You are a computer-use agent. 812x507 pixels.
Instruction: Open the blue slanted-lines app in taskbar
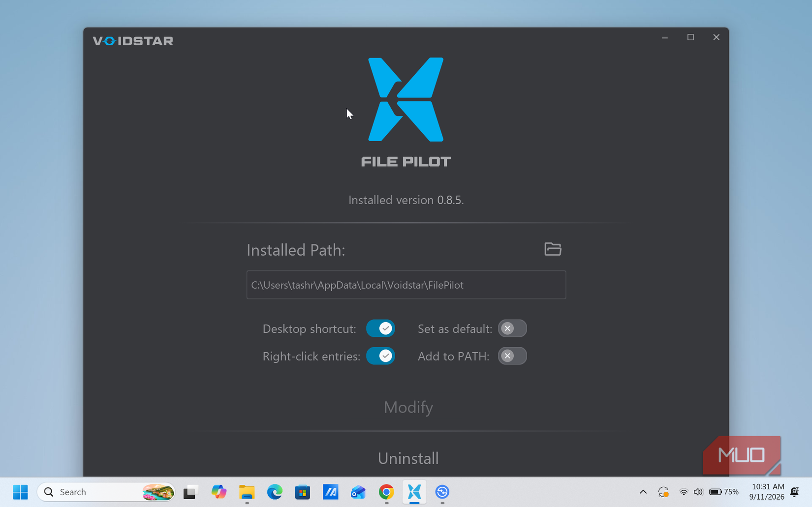(330, 492)
